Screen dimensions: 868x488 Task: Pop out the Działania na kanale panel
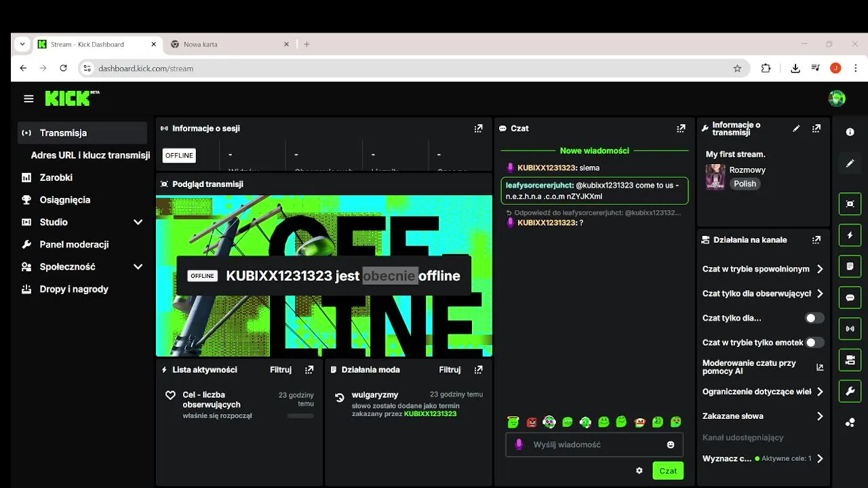click(816, 239)
